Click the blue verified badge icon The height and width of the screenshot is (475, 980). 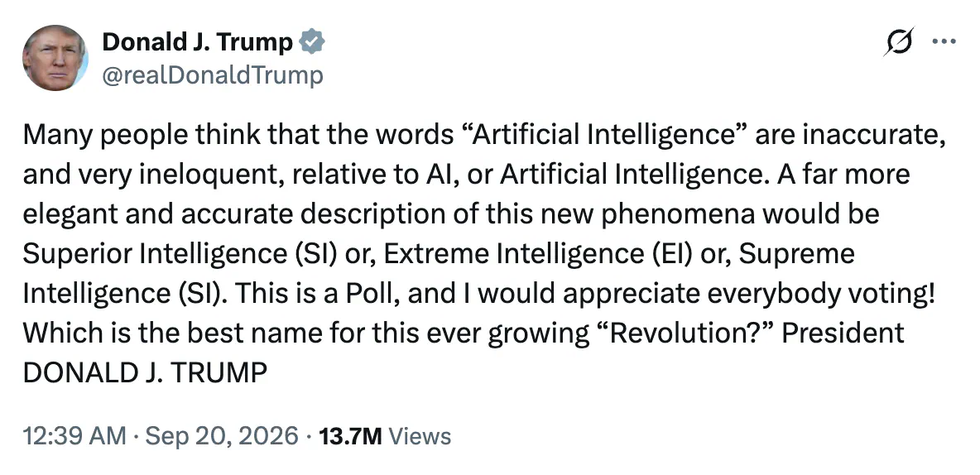click(x=312, y=42)
